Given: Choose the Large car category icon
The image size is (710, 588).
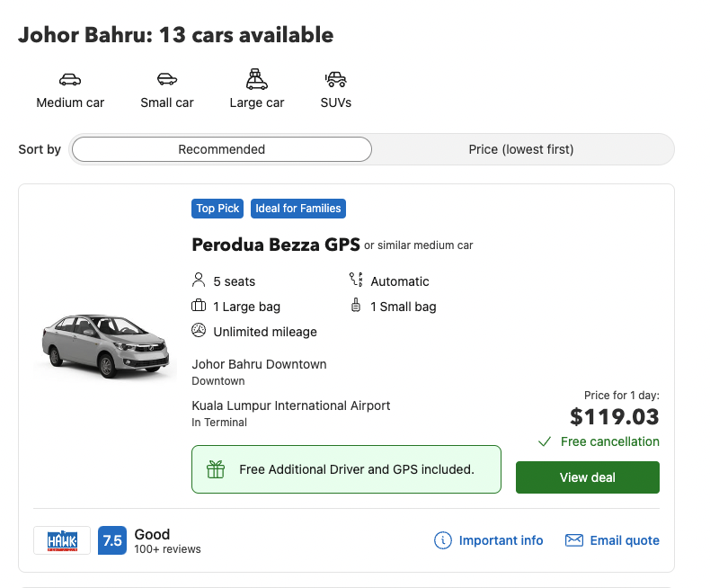Looking at the screenshot, I should 257,79.
